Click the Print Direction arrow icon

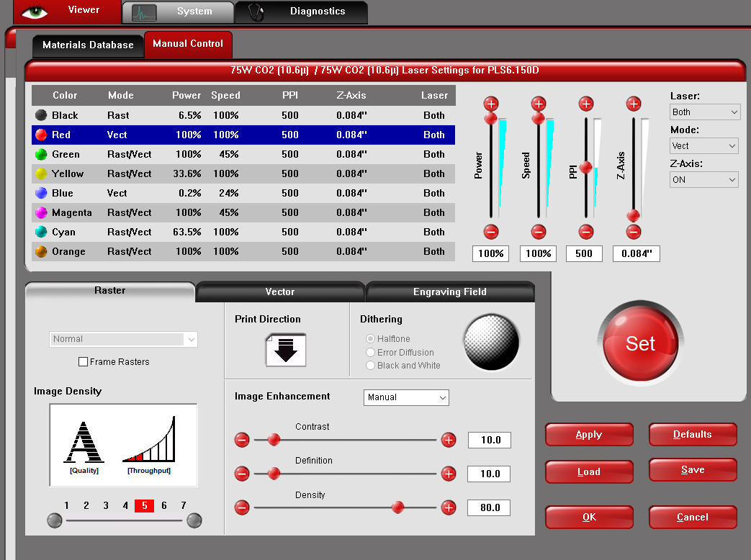click(285, 350)
